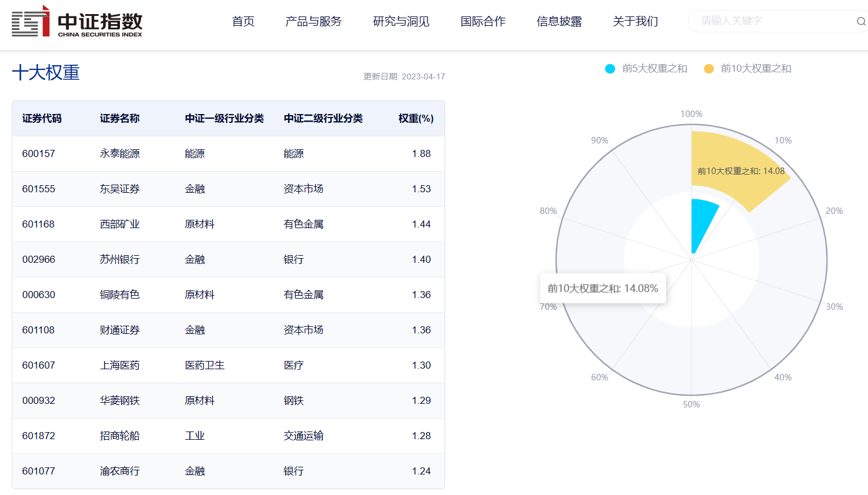Image resolution: width=868 pixels, height=495 pixels.
Task: Toggle the 前10大权重之和 legend item
Action: (747, 69)
